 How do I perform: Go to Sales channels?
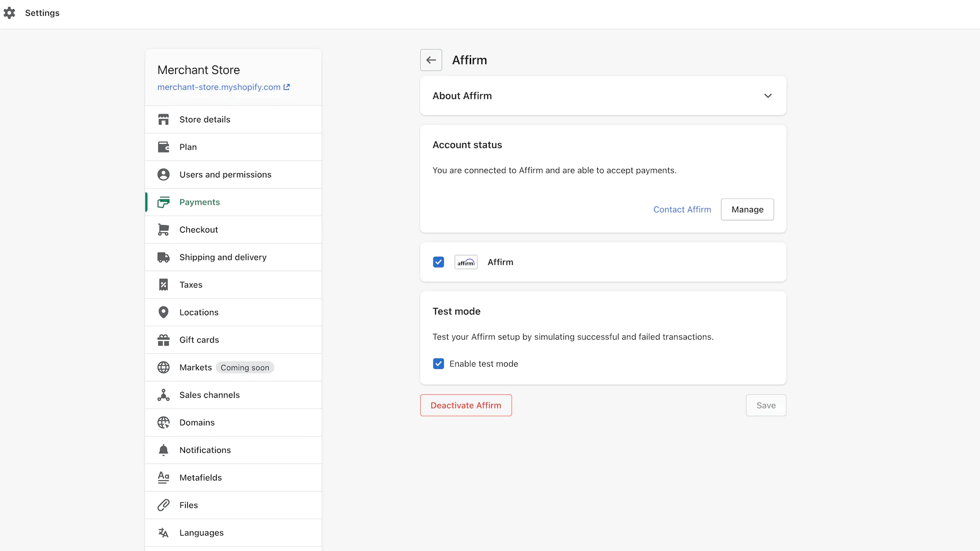233,395
